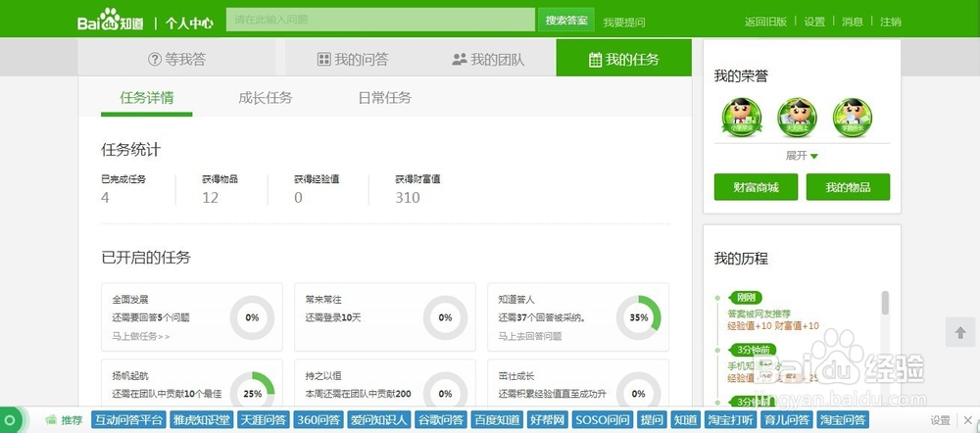Click the green circle icon in bottom-left bar
The image size is (980, 433).
11,420
